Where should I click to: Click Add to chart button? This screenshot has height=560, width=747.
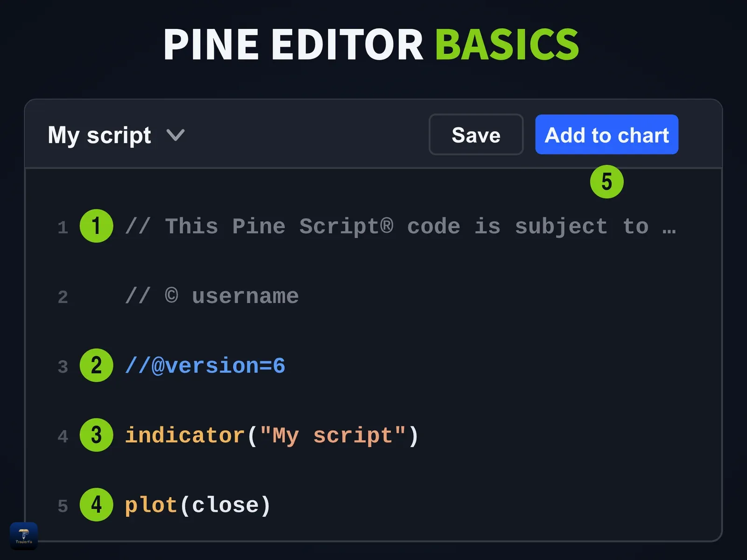coord(606,134)
